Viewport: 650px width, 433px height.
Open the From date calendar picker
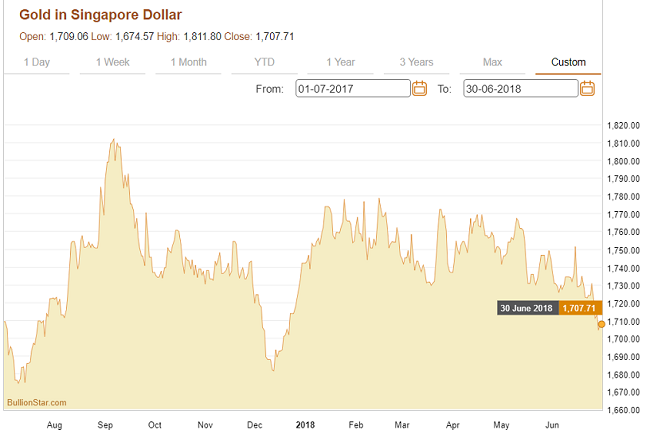coord(420,89)
